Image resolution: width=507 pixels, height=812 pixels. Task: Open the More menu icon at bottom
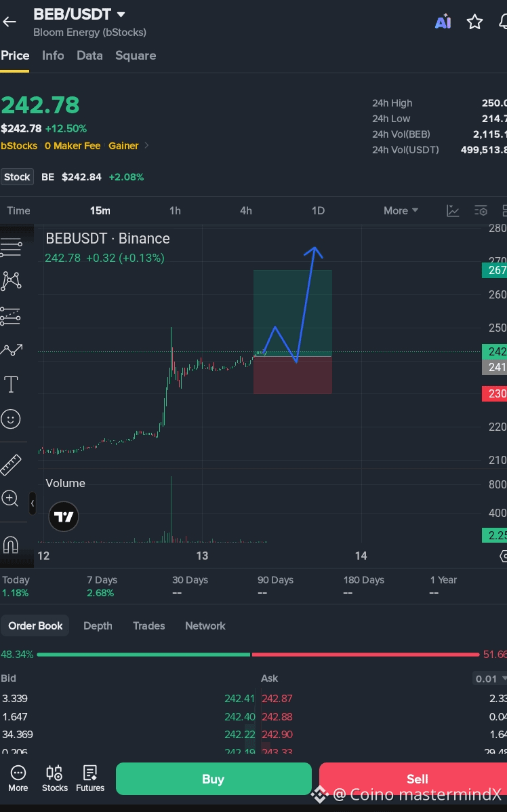18,778
